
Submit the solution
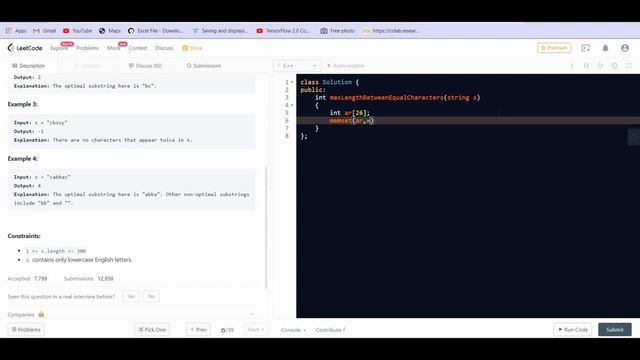[x=615, y=329]
